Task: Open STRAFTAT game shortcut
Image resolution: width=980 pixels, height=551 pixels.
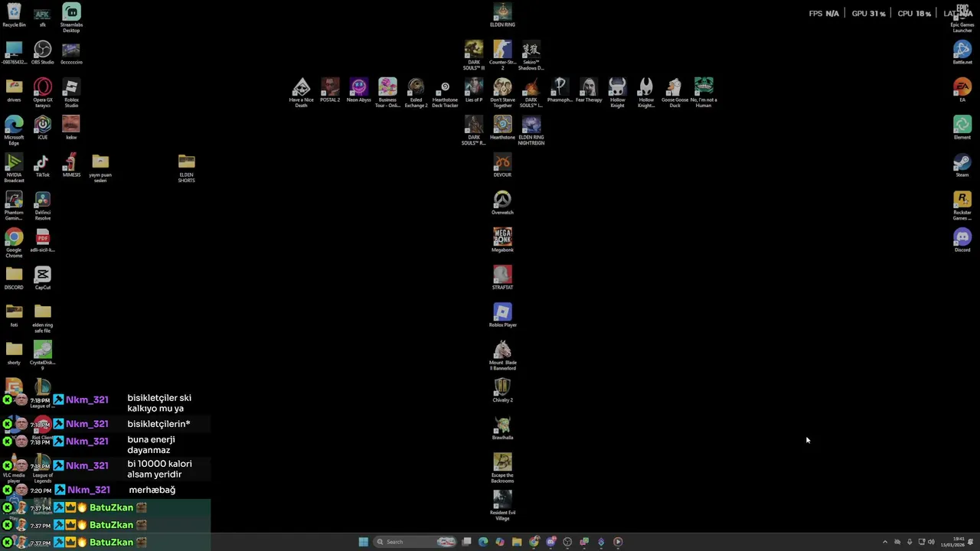Action: coord(502,278)
